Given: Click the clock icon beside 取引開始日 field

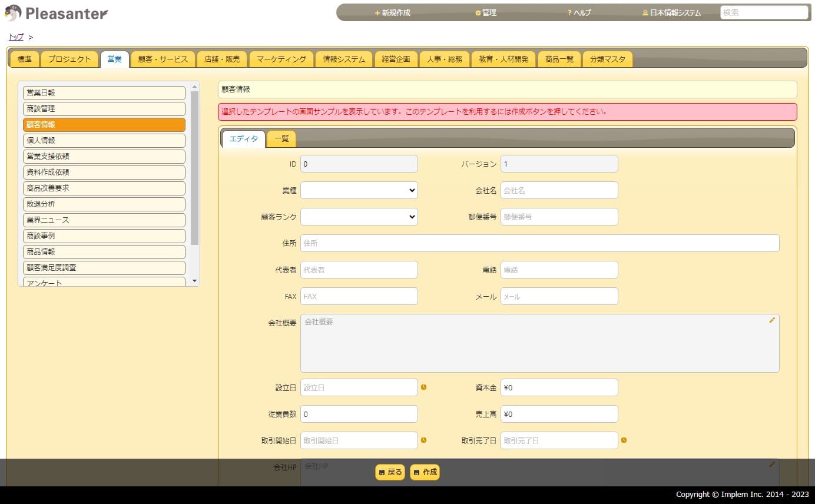Looking at the screenshot, I should click(x=423, y=440).
